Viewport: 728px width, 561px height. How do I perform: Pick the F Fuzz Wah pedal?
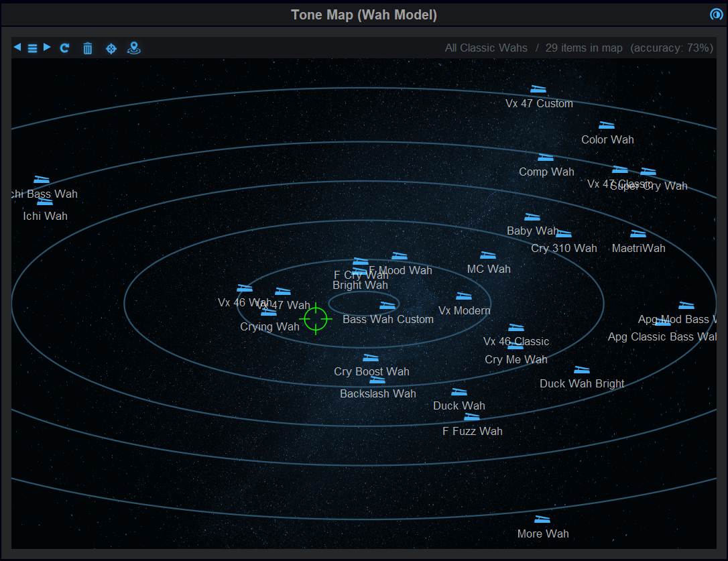(x=472, y=418)
